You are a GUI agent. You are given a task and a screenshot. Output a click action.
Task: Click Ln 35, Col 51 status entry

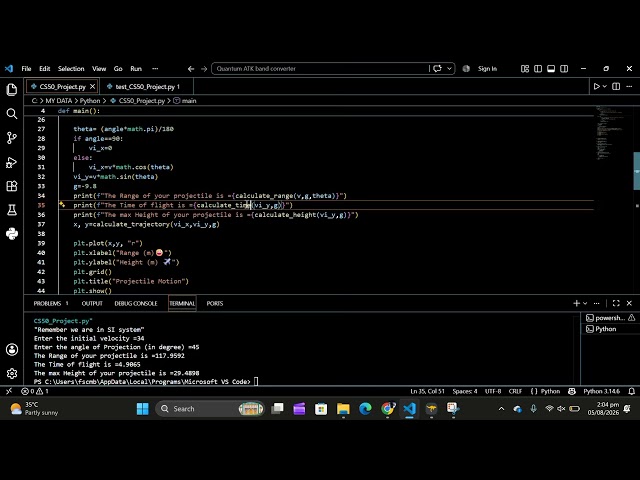pos(427,391)
